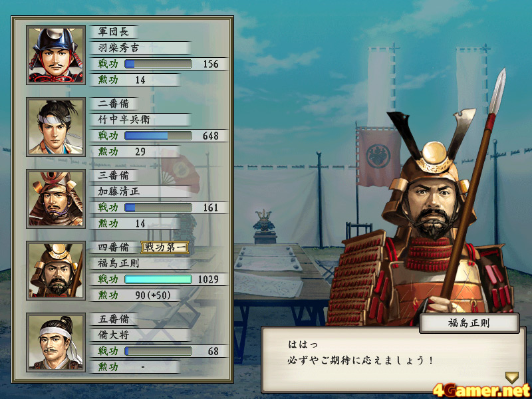Click the crest banner flag in background

tap(378, 157)
